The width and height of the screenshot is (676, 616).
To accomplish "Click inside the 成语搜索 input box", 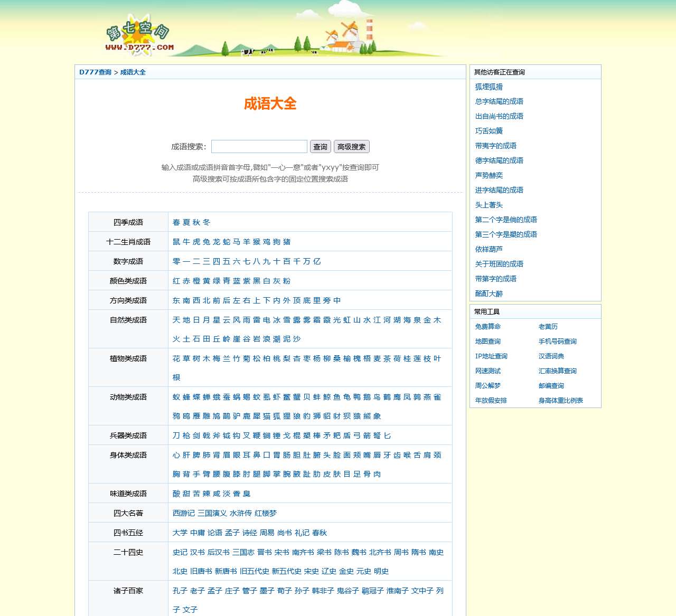I will coord(259,146).
